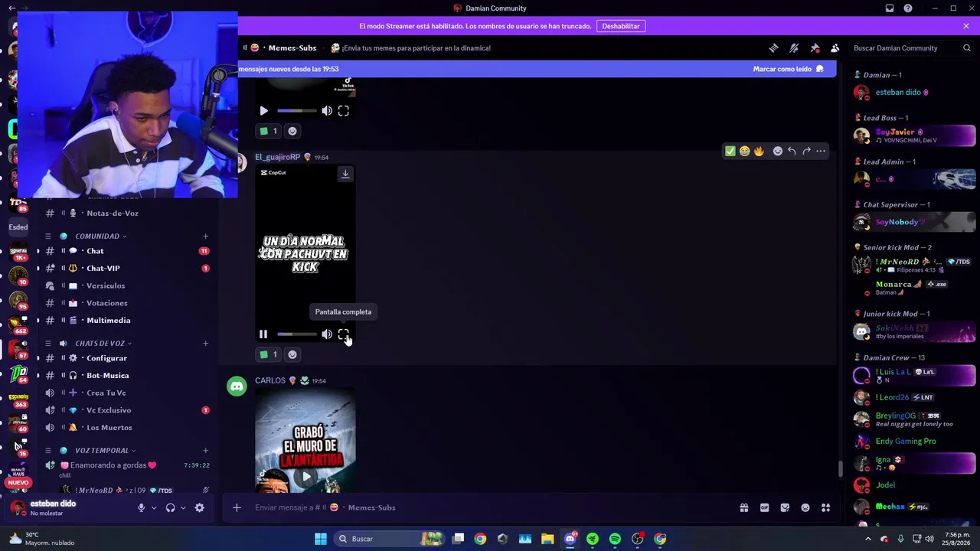Open the emoji picker in message bar
This screenshot has height=551, width=980.
point(805,507)
